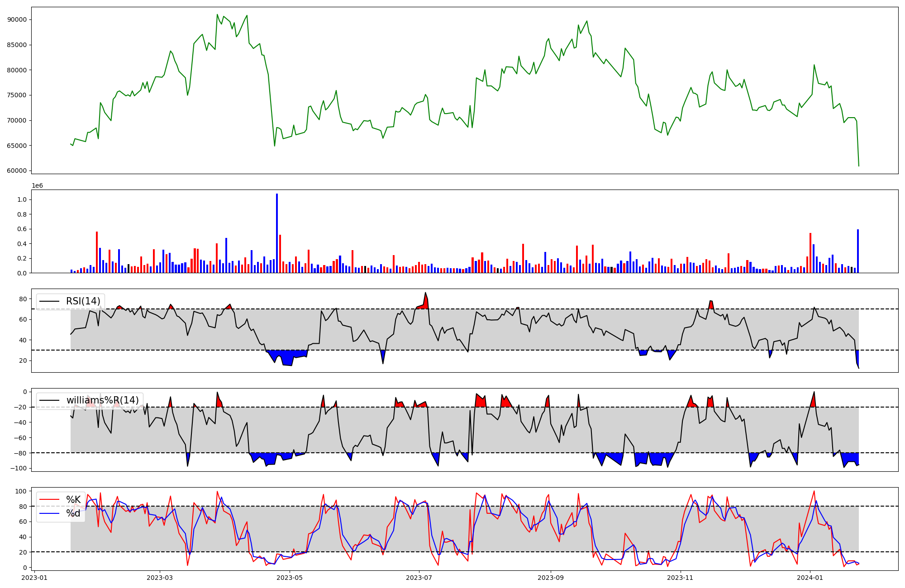
Task: Click the 1e6 volume scale label
Action: (37, 186)
